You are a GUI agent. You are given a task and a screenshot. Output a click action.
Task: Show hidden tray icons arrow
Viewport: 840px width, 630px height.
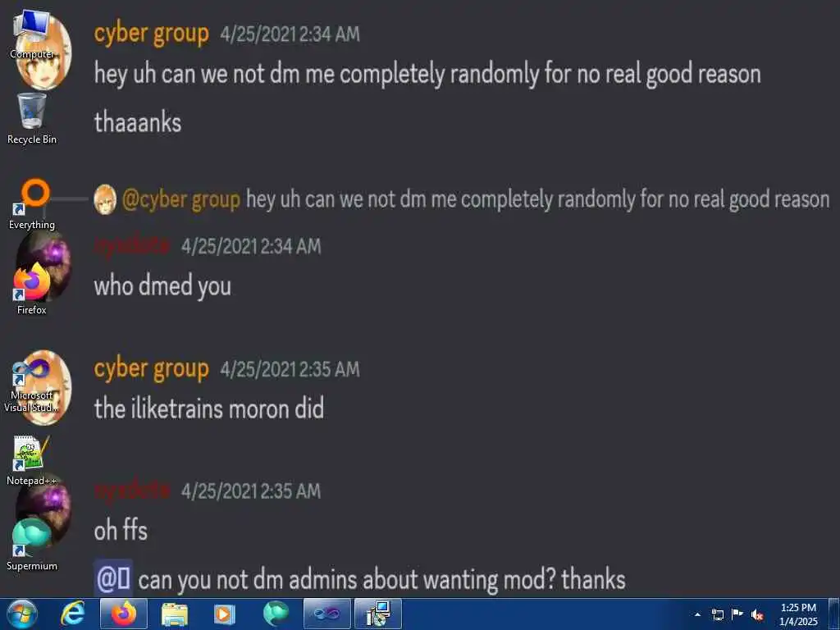(697, 614)
